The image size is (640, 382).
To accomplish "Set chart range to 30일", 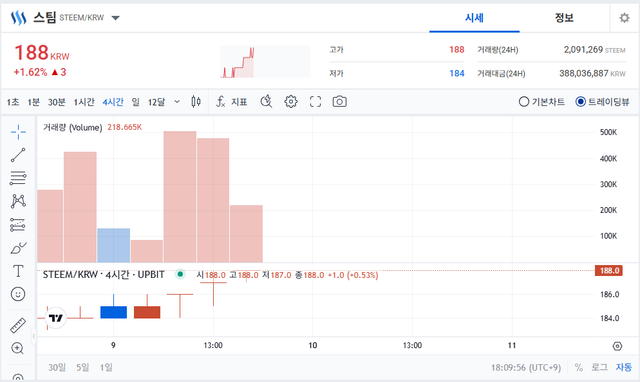I will [57, 367].
